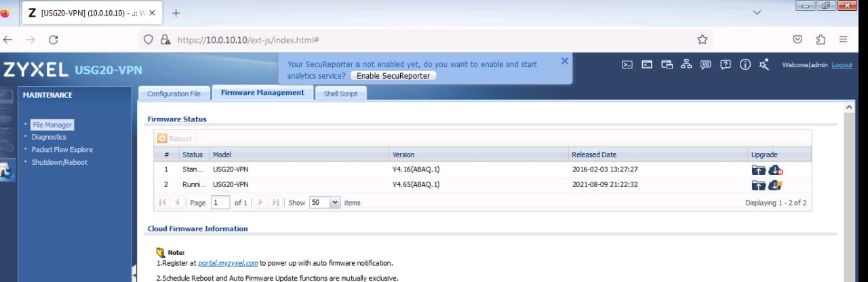
Task: Upload local firmware for the V4.16 partition
Action: click(x=758, y=169)
